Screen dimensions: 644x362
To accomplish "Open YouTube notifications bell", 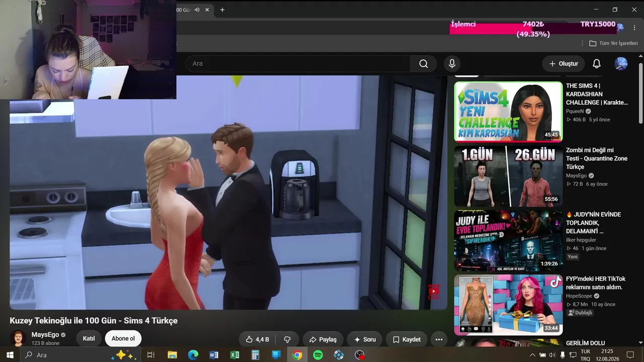I will point(596,64).
